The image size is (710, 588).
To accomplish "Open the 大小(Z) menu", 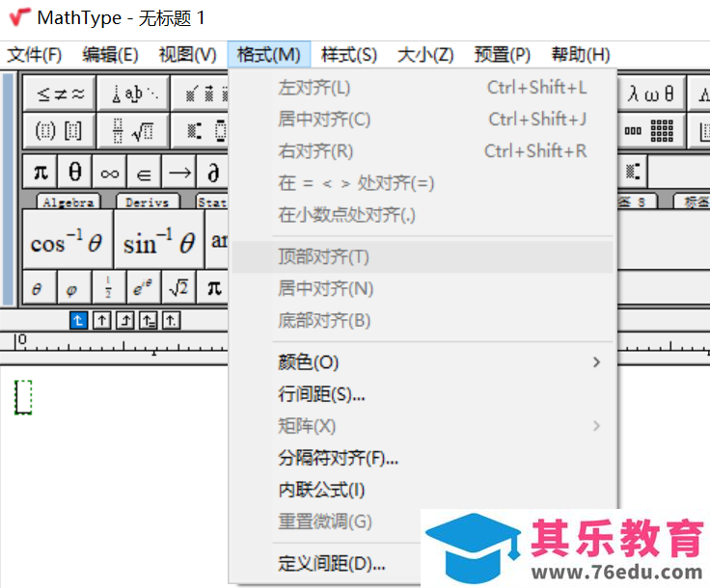I will click(425, 55).
